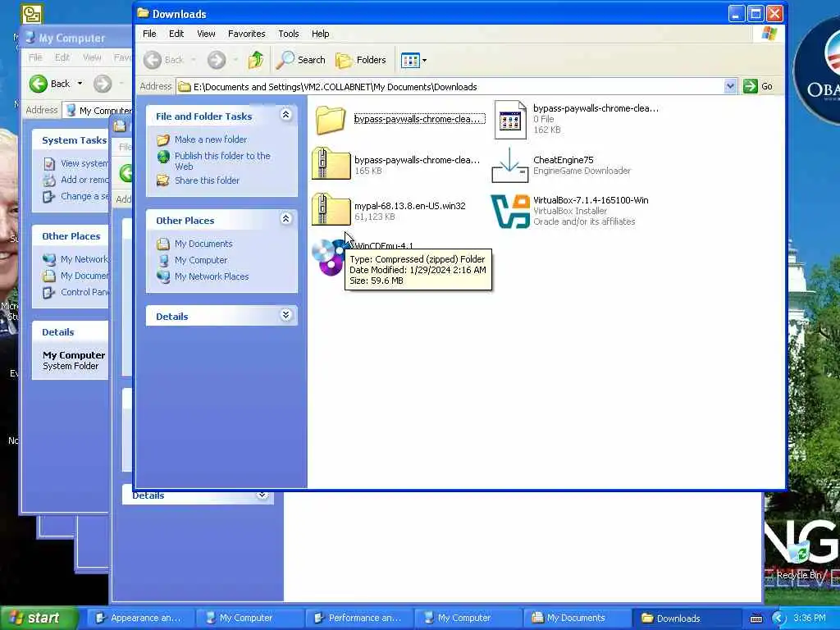Expand hidden tray icons arrow
840x630 pixels.
778,619
